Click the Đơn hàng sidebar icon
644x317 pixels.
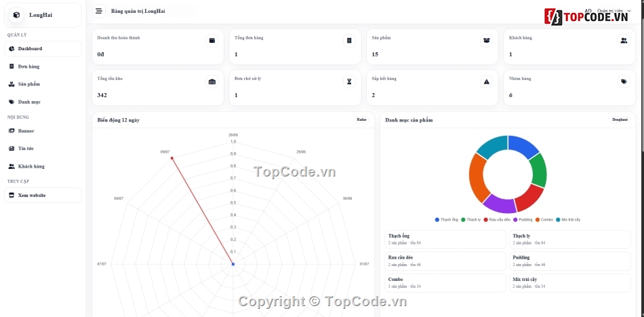(x=12, y=67)
